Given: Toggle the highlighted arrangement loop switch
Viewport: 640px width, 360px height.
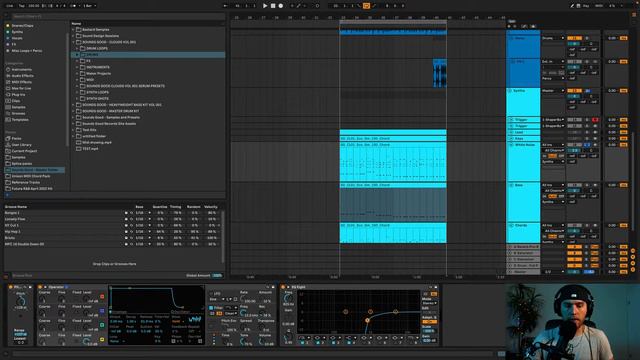Looking at the screenshot, I should pyautogui.click(x=366, y=6).
